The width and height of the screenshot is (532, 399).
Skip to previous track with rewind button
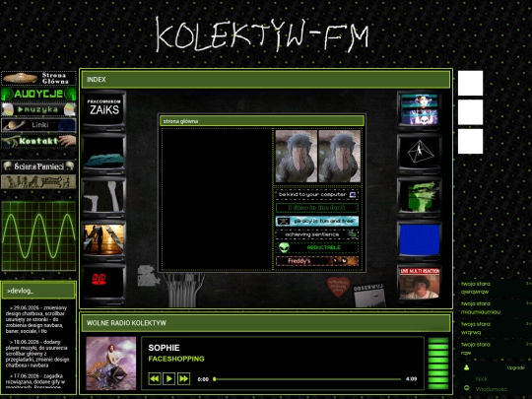click(x=155, y=378)
